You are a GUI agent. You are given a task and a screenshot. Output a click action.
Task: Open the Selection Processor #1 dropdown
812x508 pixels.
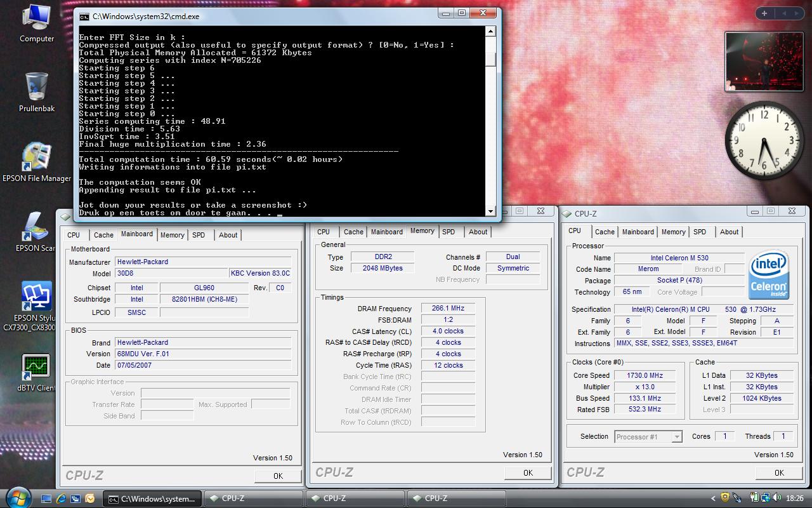(648, 437)
